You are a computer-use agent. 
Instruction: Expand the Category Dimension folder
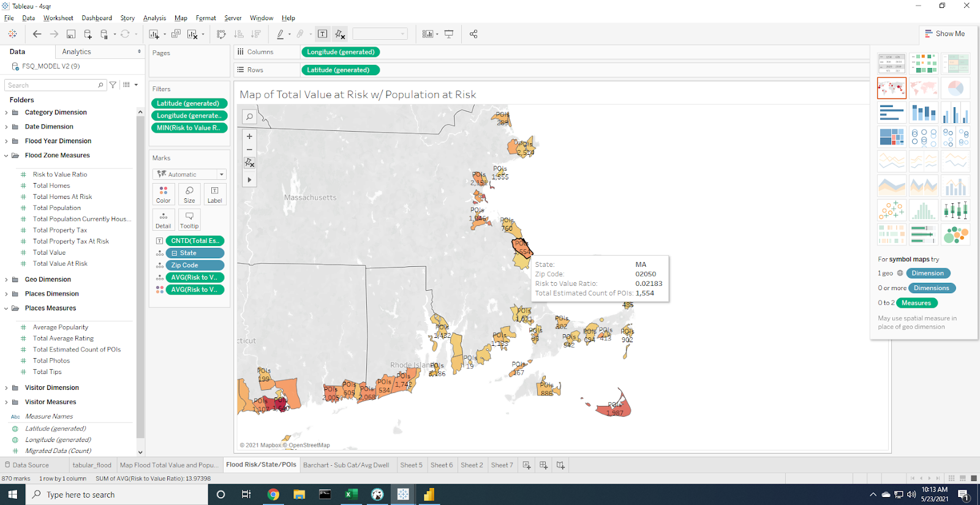[x=7, y=113]
